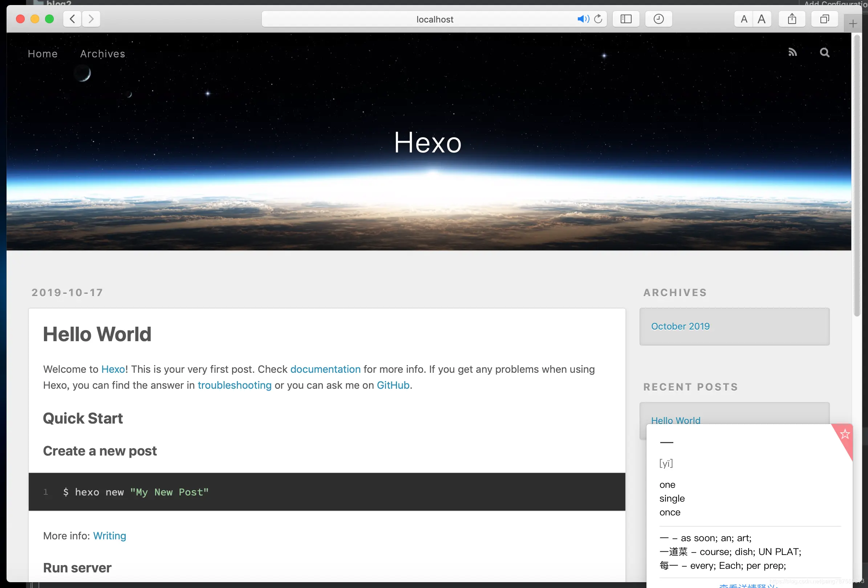Viewport: 868px width, 588px height.
Task: Star the dictionary popup word
Action: [x=845, y=434]
